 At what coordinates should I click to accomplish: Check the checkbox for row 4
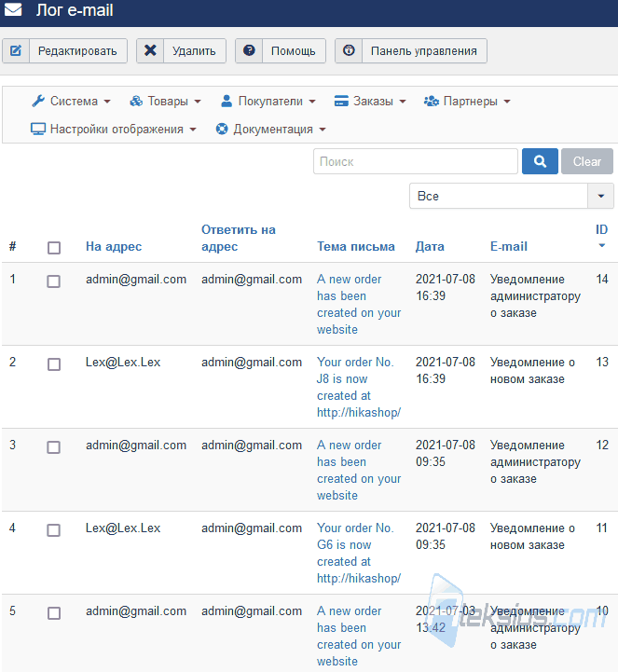coord(53,530)
